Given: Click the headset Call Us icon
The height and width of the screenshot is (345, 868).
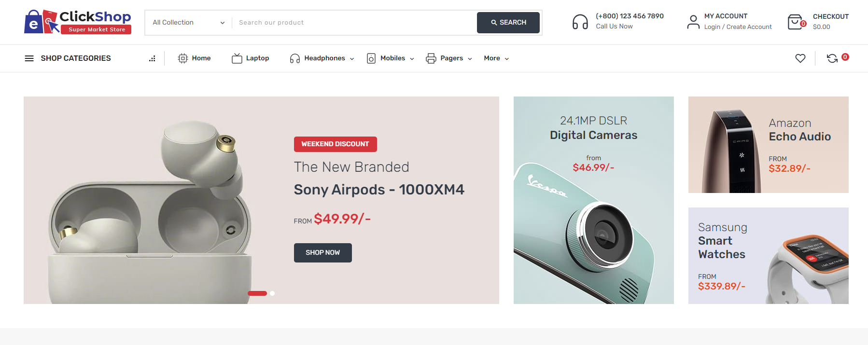Looking at the screenshot, I should 580,21.
